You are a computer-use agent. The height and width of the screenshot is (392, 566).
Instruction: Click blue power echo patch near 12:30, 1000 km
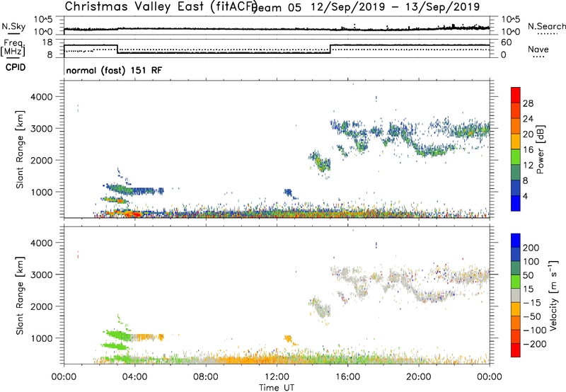(x=288, y=192)
